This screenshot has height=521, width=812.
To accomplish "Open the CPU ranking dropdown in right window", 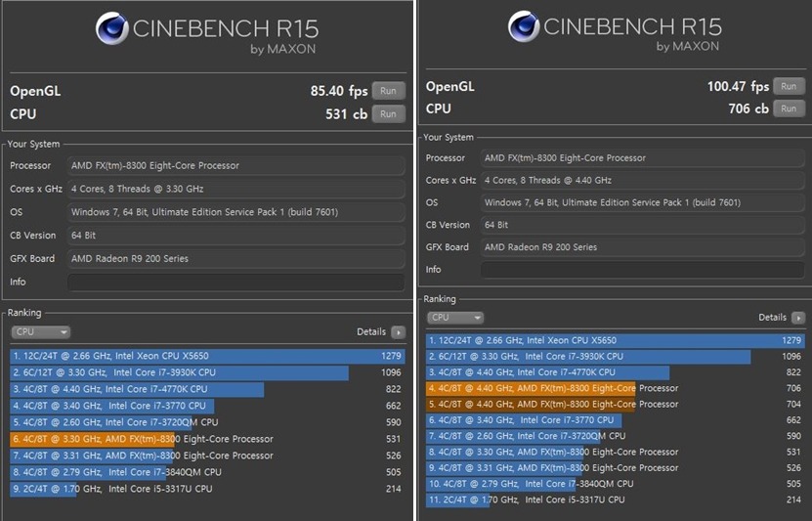I will [455, 318].
